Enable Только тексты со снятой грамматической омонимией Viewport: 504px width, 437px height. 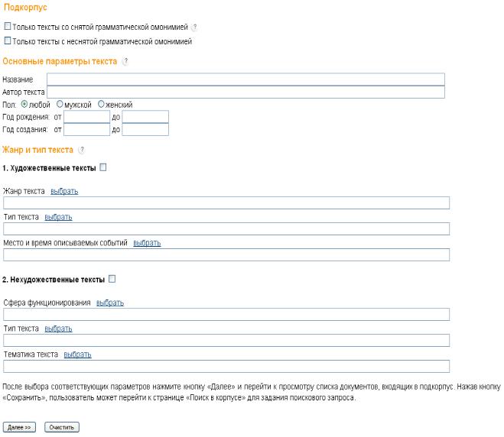tap(8, 26)
